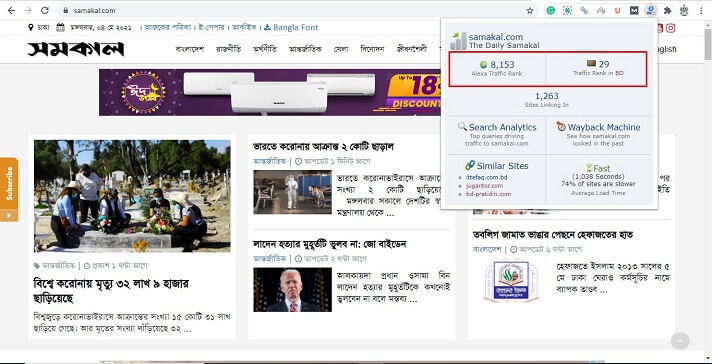Open the 1,263 Sites Linking In
The width and height of the screenshot is (712, 364).
pyautogui.click(x=547, y=100)
